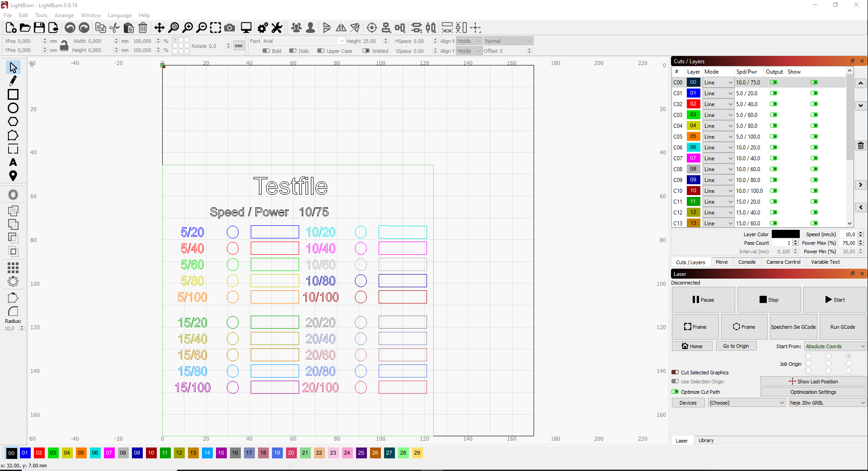Activate the Zoom In tool
The image size is (868, 471).
(x=188, y=28)
